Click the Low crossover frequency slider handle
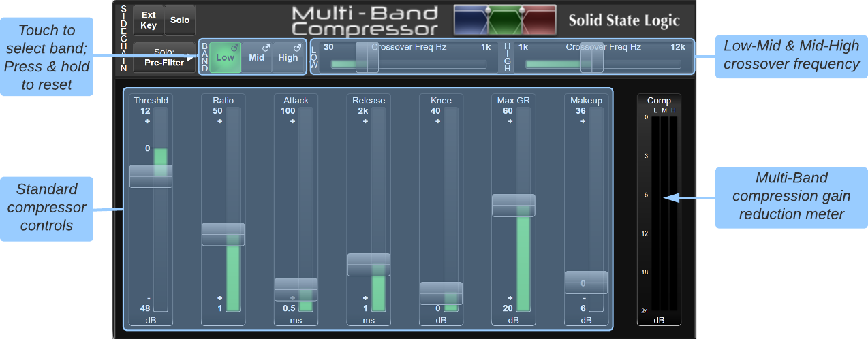Screen dimensions: 868x339 click(367, 57)
